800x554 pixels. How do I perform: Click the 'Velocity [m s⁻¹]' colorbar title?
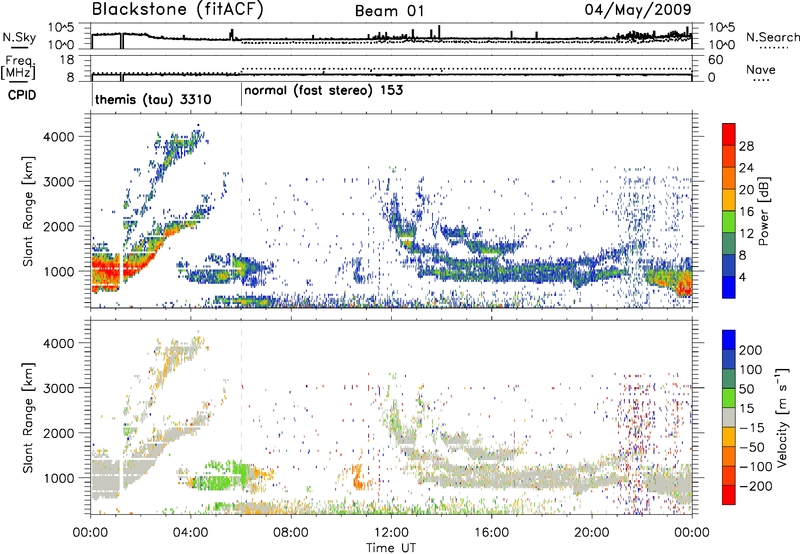coord(779,415)
